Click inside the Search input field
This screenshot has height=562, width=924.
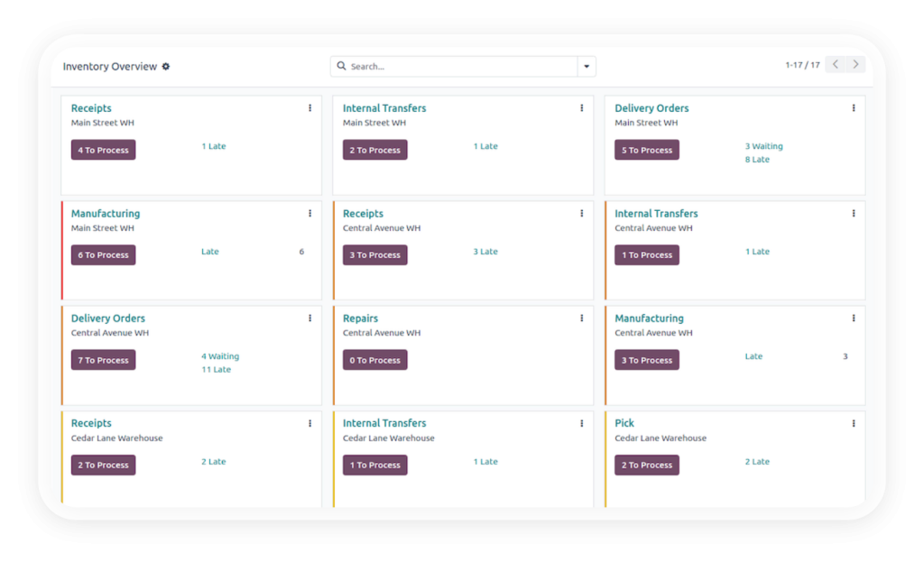460,67
